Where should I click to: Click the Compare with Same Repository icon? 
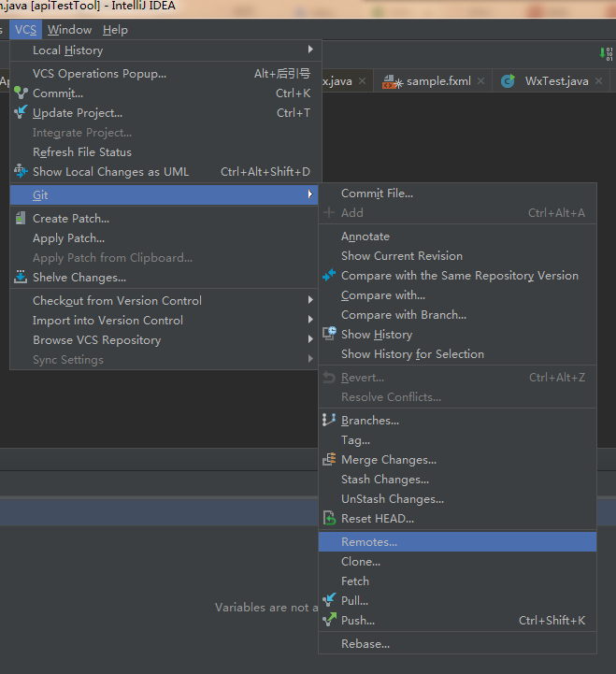coord(329,275)
